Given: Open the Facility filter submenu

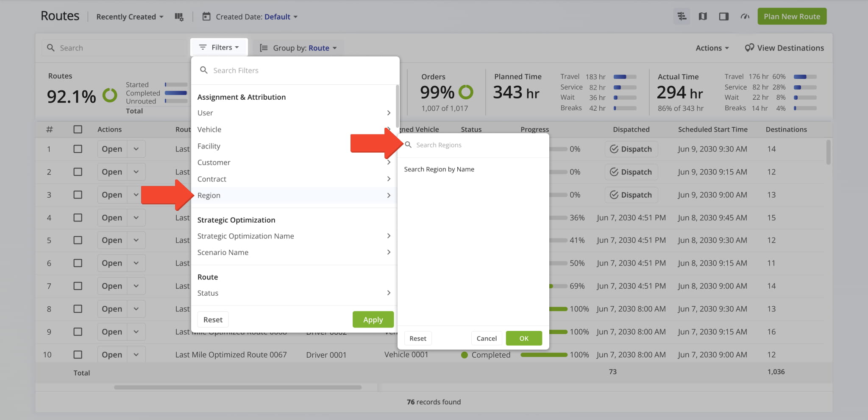Looking at the screenshot, I should 294,146.
